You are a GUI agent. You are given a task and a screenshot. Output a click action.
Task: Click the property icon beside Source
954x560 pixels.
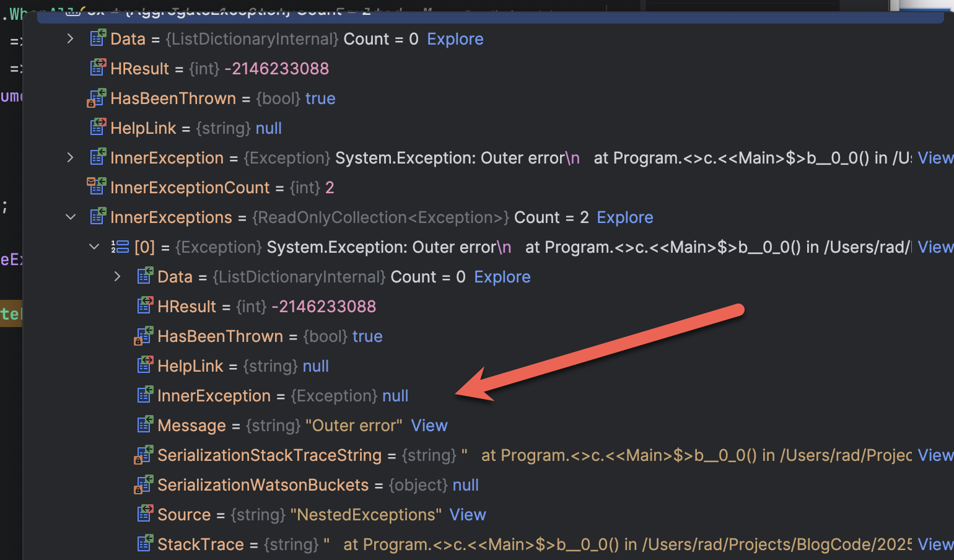tap(144, 514)
